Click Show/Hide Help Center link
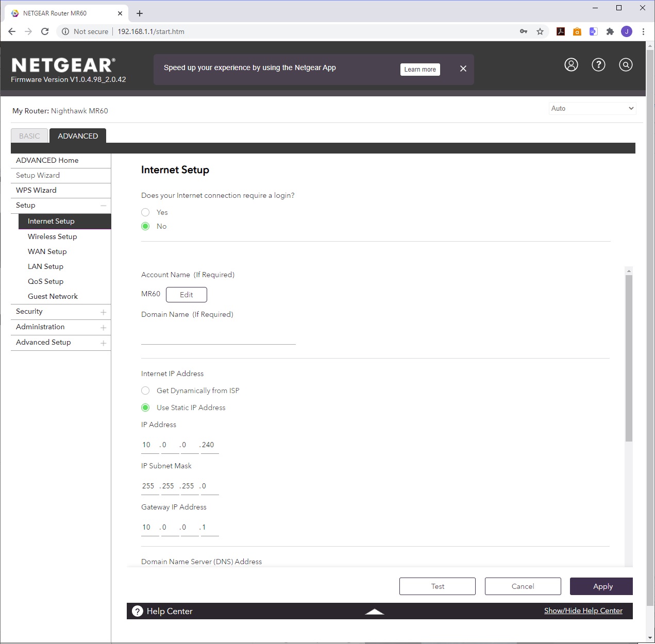 point(583,611)
